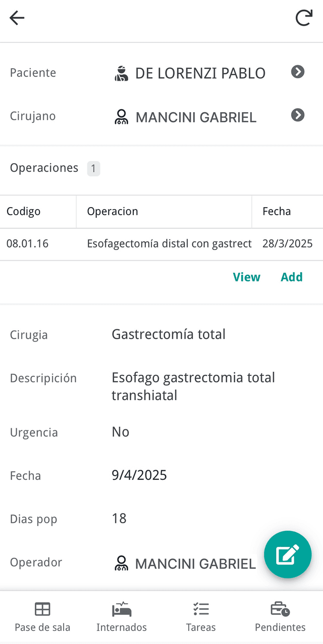This screenshot has width=323, height=644.
Task: Tap the Pendientes briefcase icon
Action: (280, 609)
